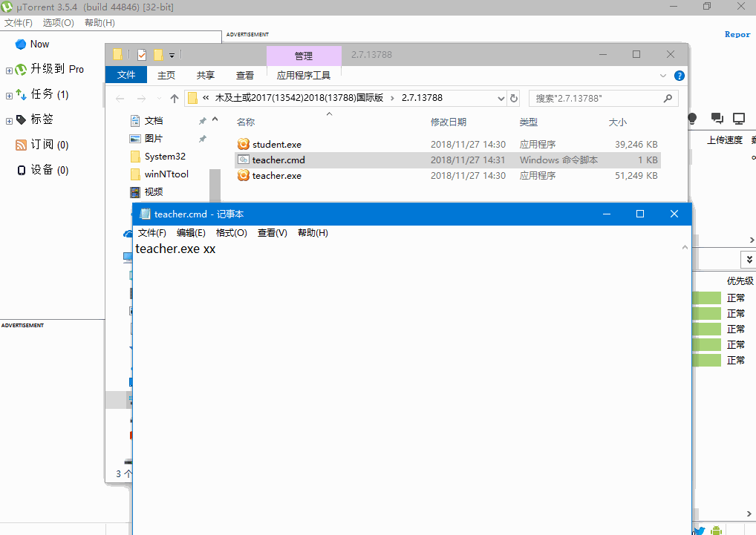This screenshot has height=535, width=756.
Task: Click the 管理 contextual tab header
Action: click(304, 56)
